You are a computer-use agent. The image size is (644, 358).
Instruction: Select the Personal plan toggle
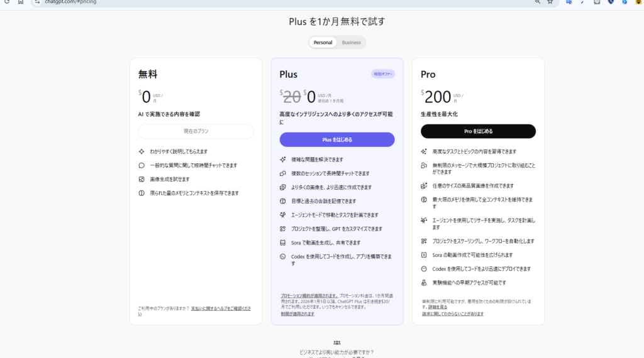click(323, 43)
